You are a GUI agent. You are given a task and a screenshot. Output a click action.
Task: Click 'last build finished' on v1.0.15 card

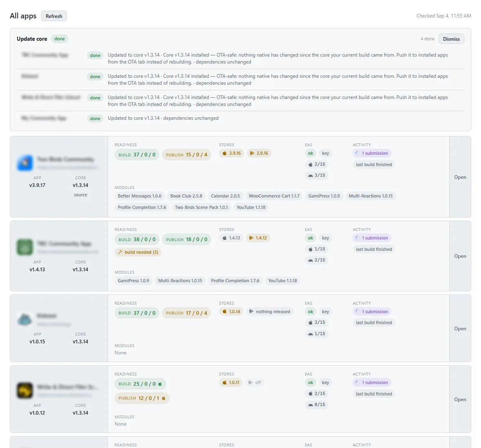pos(374,323)
